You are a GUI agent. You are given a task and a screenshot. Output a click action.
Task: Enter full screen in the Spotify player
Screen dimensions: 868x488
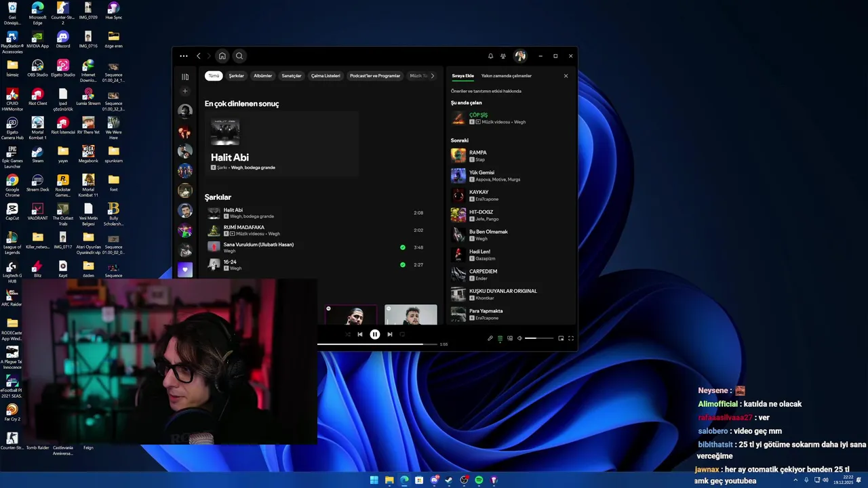pos(571,338)
